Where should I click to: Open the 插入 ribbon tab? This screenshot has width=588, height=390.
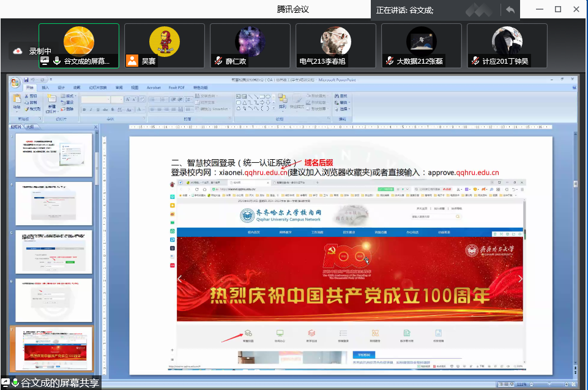coord(45,88)
